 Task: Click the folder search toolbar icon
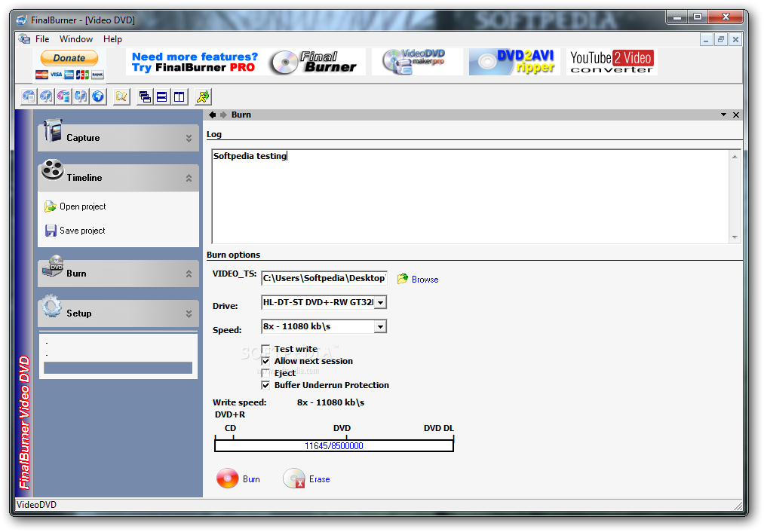[121, 96]
